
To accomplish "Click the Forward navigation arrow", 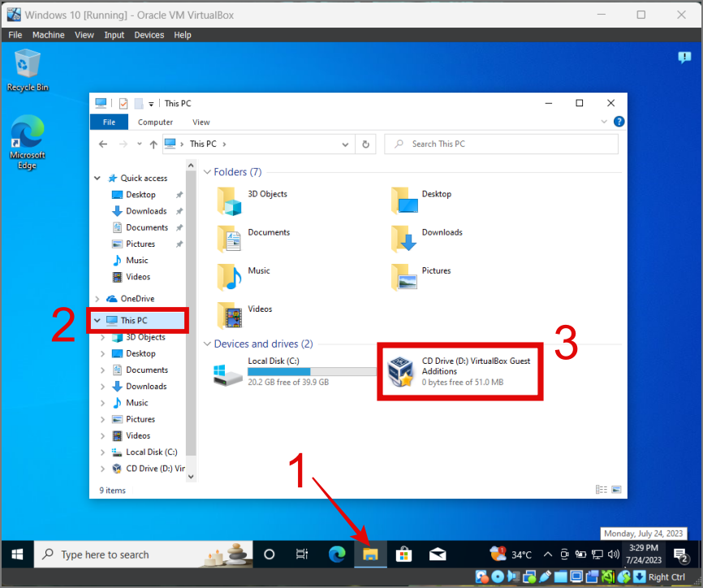I will click(123, 144).
